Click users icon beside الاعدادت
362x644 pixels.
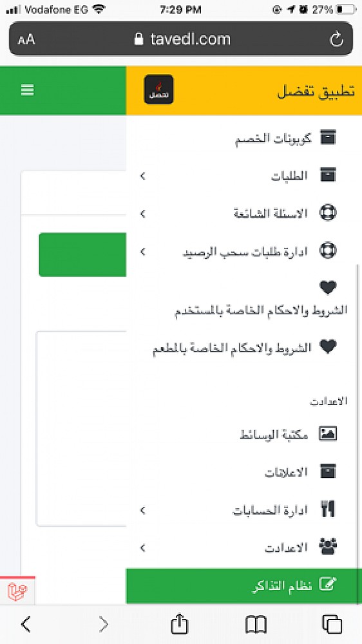(x=328, y=547)
